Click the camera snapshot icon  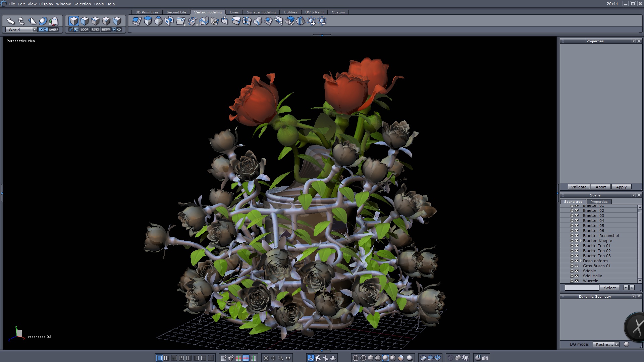(x=485, y=358)
